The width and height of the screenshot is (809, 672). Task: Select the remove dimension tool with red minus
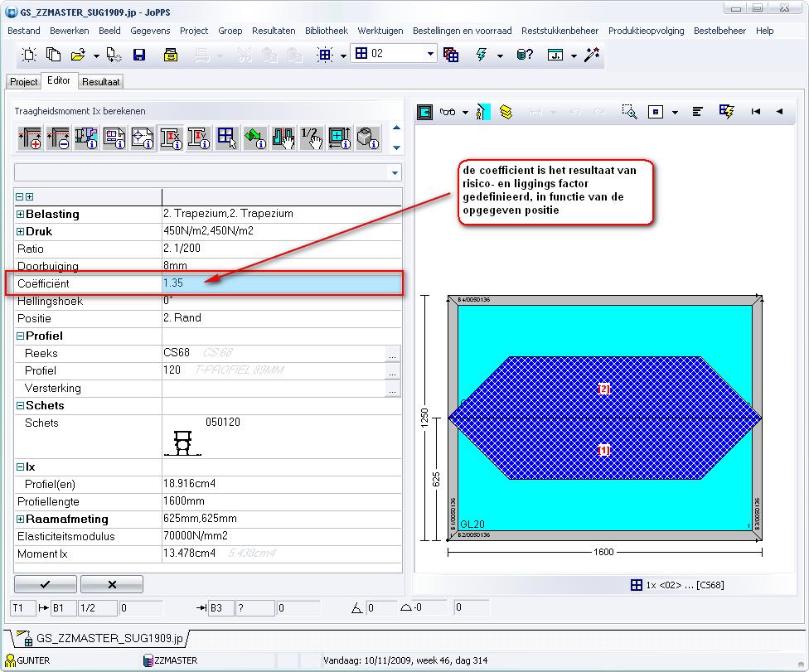58,138
